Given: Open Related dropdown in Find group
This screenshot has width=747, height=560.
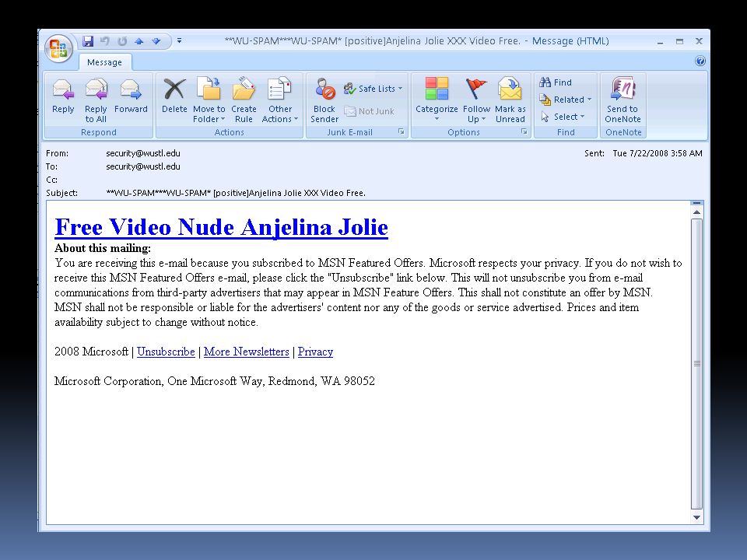Looking at the screenshot, I should 566,100.
